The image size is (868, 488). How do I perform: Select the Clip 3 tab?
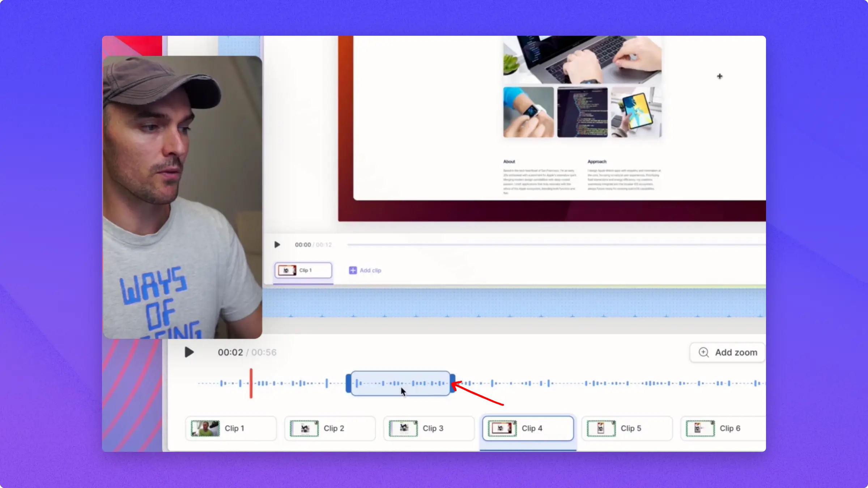(x=429, y=428)
